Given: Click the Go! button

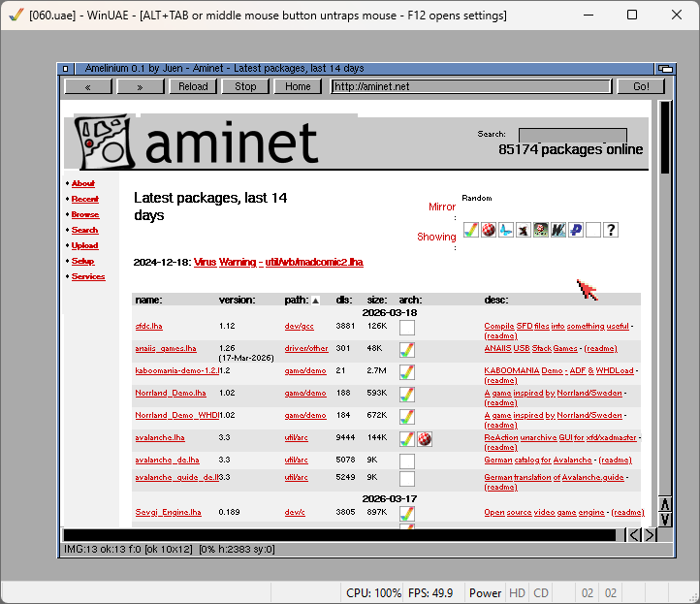Looking at the screenshot, I should (641, 86).
